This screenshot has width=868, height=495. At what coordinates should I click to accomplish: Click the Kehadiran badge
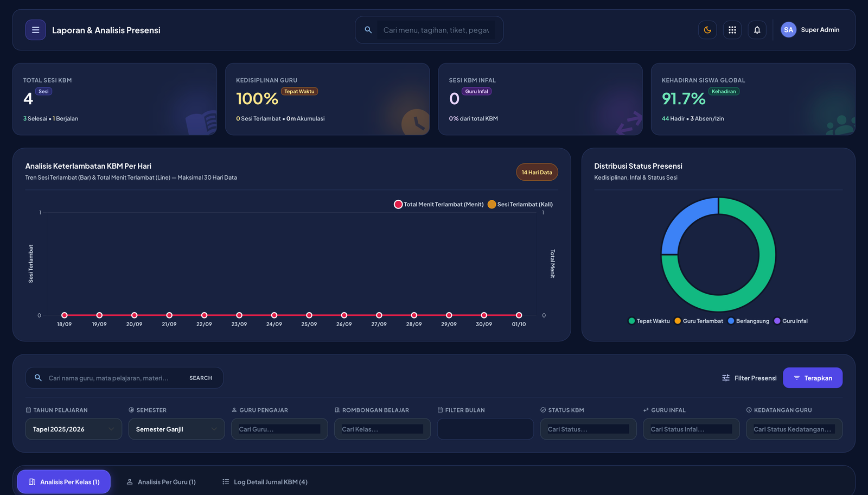pyautogui.click(x=724, y=91)
